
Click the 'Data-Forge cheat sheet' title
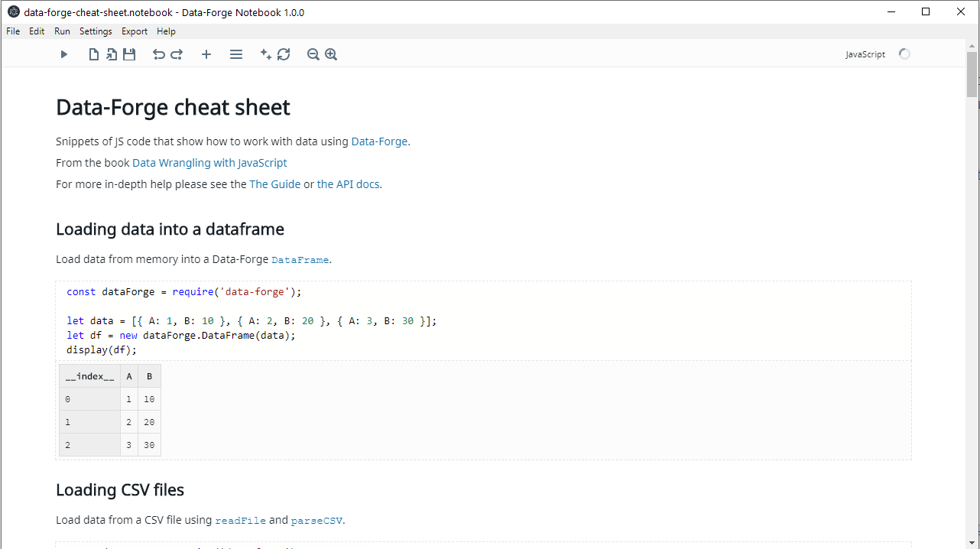pos(173,107)
